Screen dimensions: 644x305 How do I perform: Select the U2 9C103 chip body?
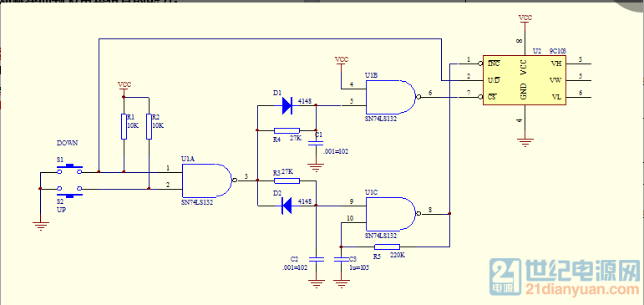(x=525, y=80)
